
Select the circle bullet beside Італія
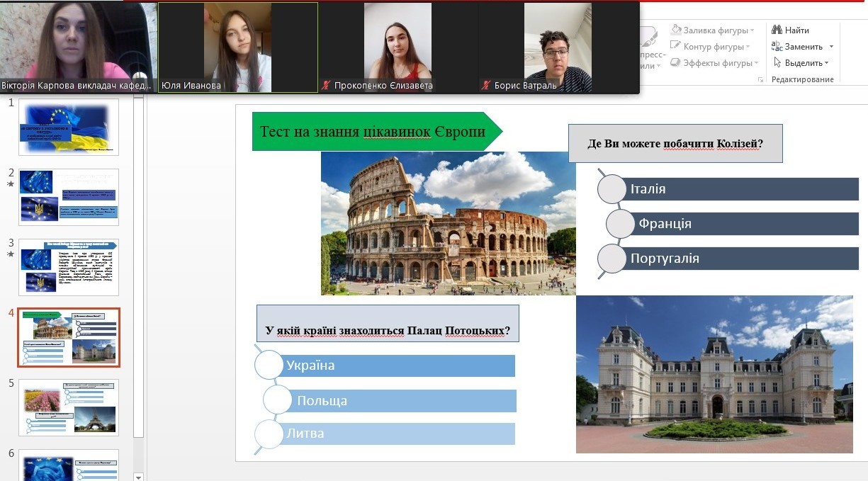[x=613, y=189]
